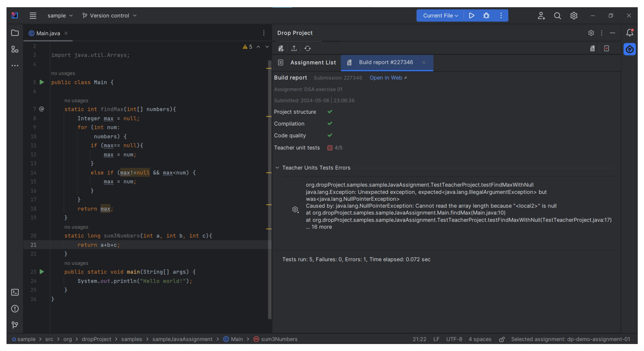Viewport: 644px width, 351px height.
Task: Collapse Teacher Units Tests Errors section
Action: tap(277, 167)
